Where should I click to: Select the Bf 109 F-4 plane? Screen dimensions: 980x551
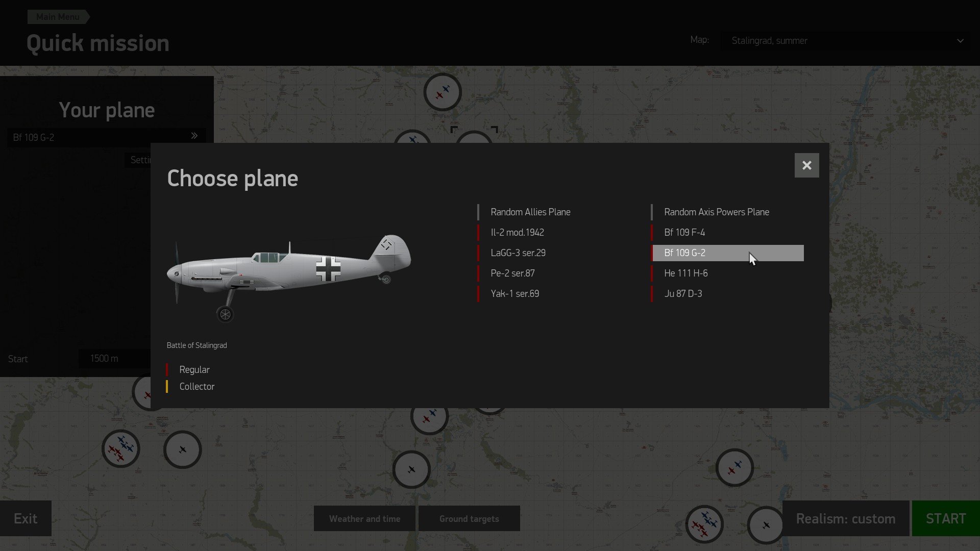(x=684, y=232)
